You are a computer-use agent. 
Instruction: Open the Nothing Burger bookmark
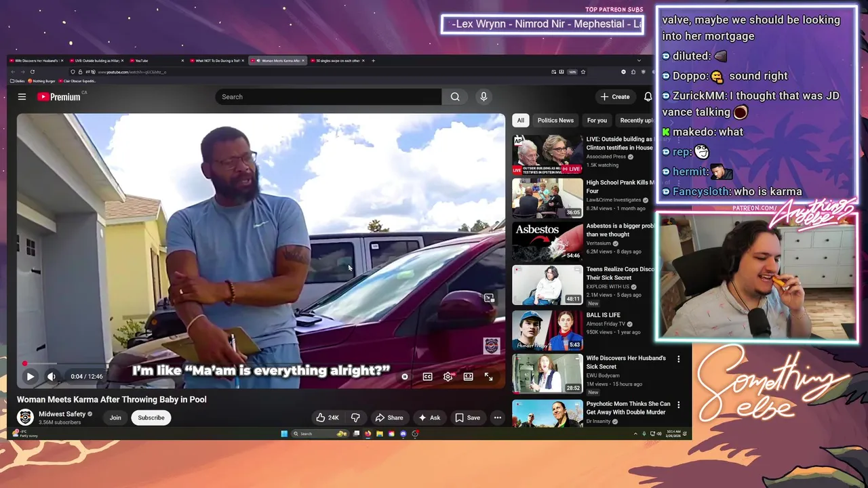tap(42, 81)
